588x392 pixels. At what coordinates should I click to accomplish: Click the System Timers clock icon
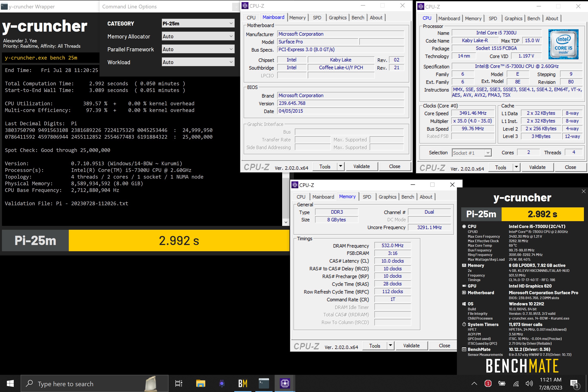[464, 324]
